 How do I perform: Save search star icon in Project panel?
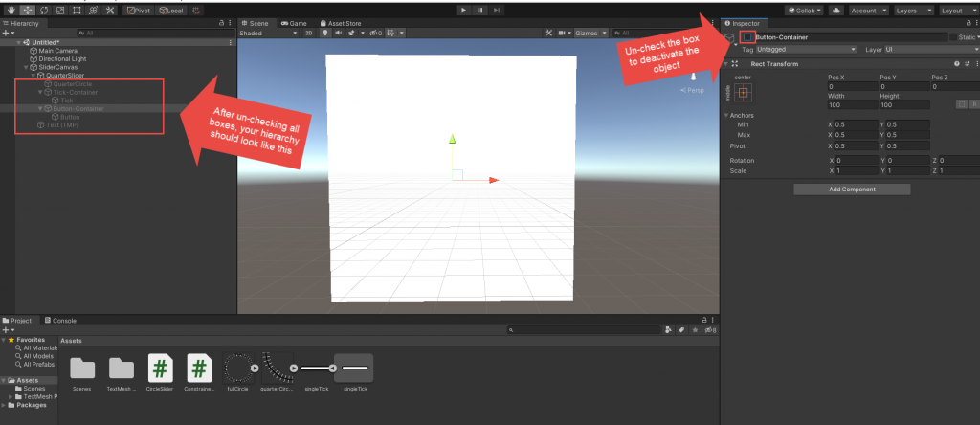click(x=695, y=330)
